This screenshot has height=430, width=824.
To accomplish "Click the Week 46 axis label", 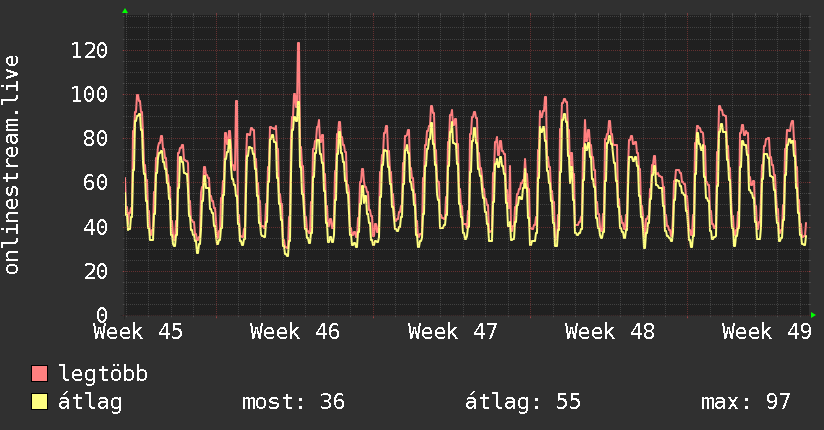I will click(295, 332).
